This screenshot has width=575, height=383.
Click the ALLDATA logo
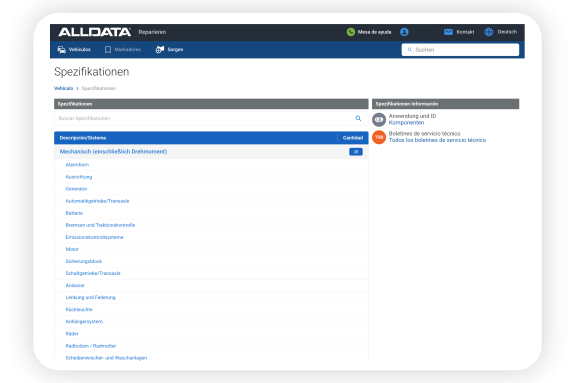coord(94,32)
